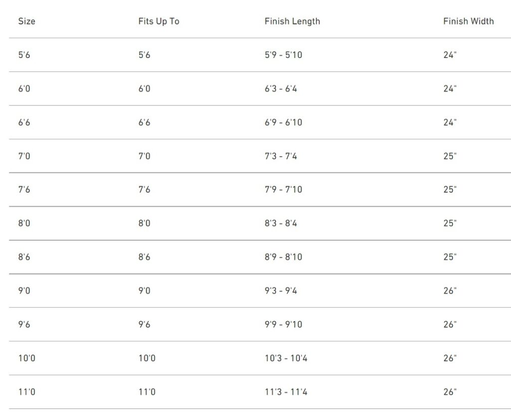Select the 7'6 size row label
Screen dimensions: 511x420
click(24, 190)
